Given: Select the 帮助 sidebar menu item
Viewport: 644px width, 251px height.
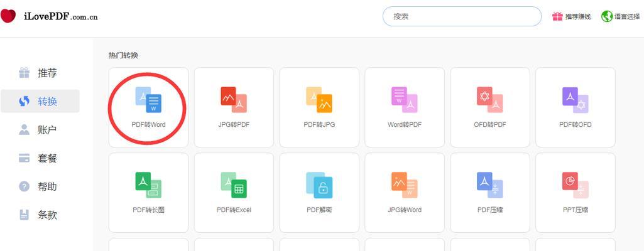Looking at the screenshot, I should pos(40,186).
